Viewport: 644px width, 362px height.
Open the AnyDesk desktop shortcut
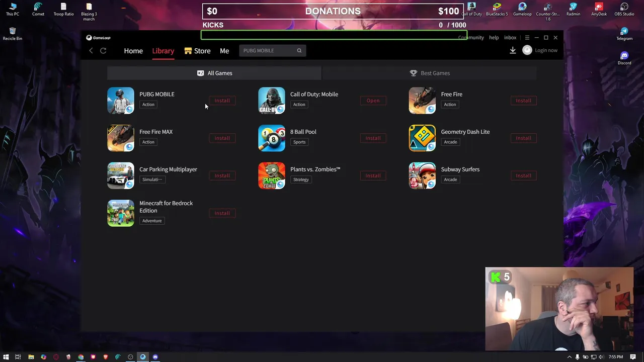599,9
